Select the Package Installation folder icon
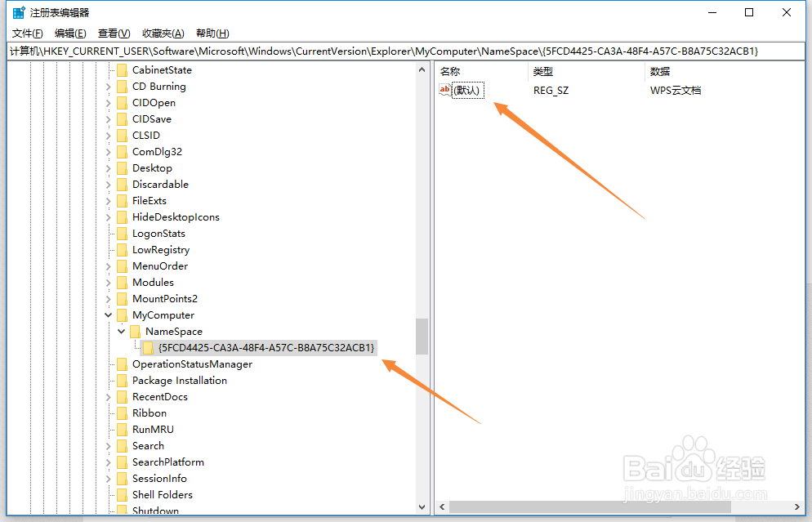The image size is (812, 522). (123, 381)
